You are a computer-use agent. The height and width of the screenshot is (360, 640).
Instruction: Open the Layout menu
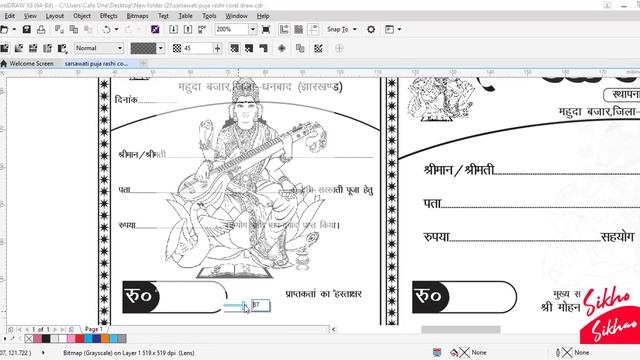(x=55, y=16)
